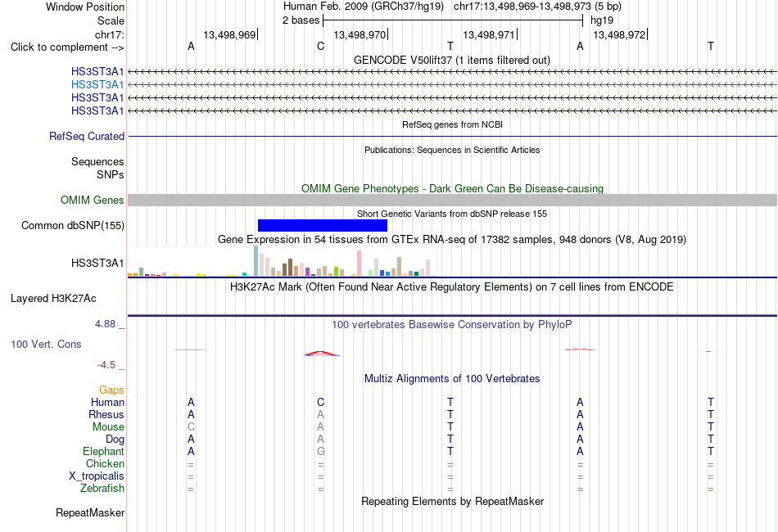Click the orange "Gaps" row label
Screen dimensions: 778x532
coord(111,390)
